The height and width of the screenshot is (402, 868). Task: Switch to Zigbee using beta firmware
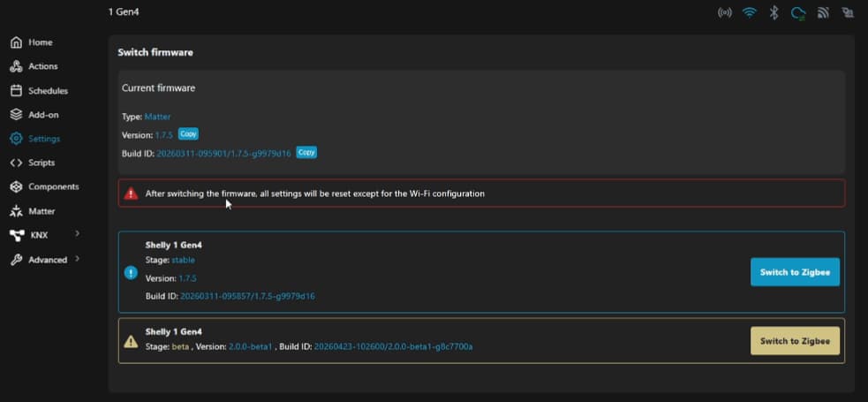[x=795, y=341]
